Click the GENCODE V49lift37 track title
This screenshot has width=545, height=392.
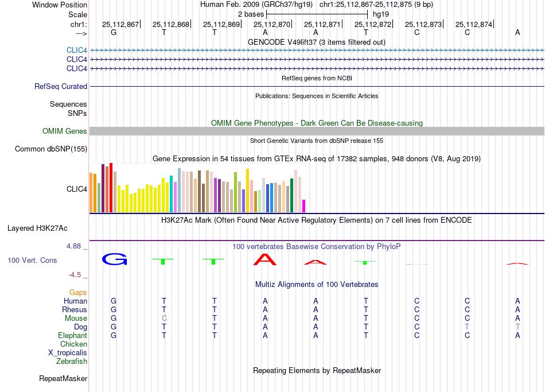[316, 42]
